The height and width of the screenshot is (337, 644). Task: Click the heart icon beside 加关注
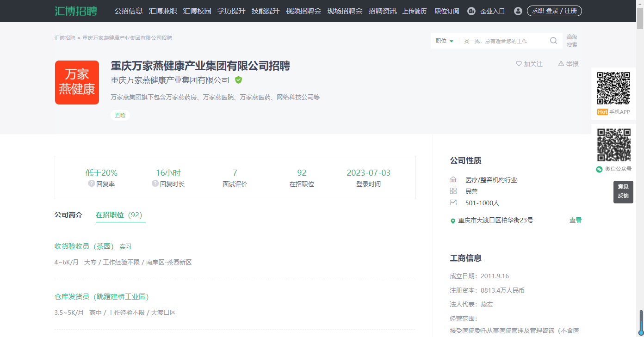click(x=519, y=64)
